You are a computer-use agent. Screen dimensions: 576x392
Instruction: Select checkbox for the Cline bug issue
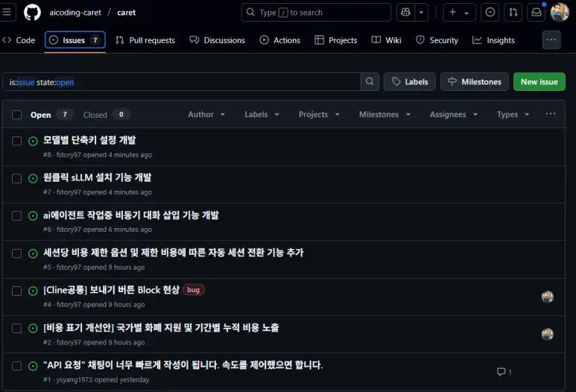click(17, 291)
